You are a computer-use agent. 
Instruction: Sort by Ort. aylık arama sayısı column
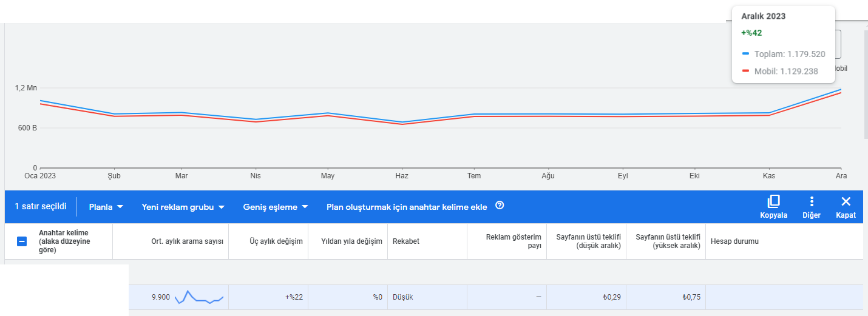point(187,241)
